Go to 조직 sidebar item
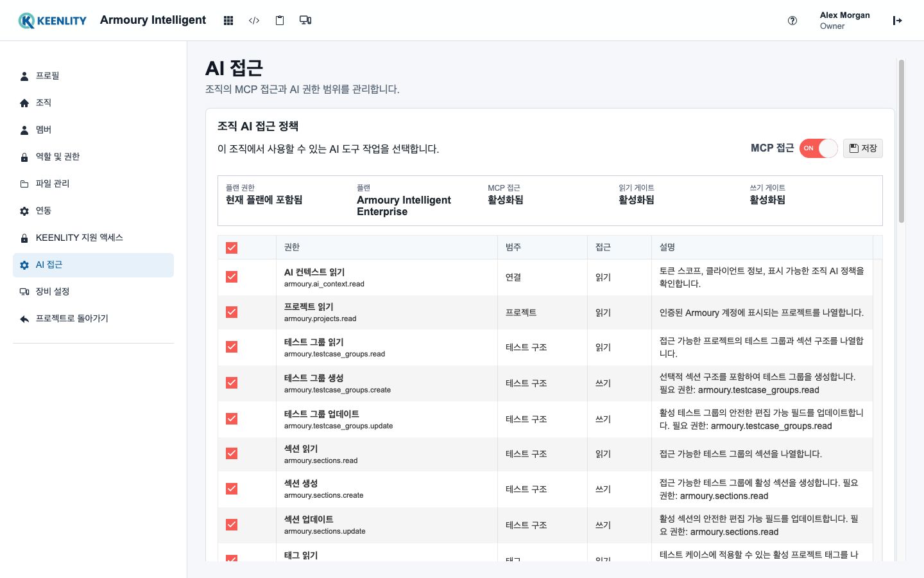924x578 pixels. 93,103
